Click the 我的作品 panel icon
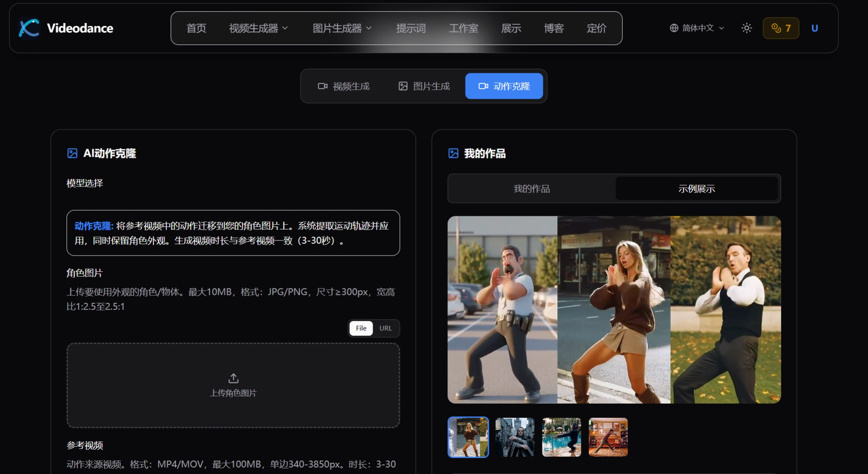The width and height of the screenshot is (868, 474). 454,154
